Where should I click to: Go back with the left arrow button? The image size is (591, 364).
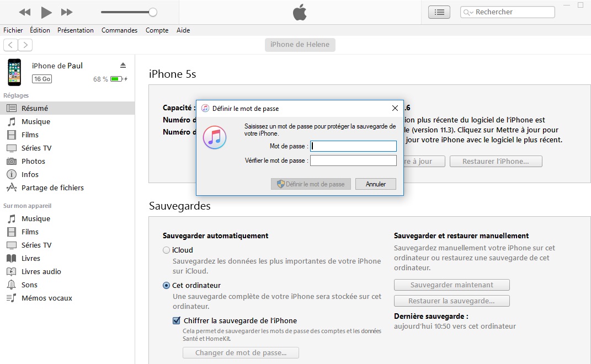pyautogui.click(x=10, y=45)
